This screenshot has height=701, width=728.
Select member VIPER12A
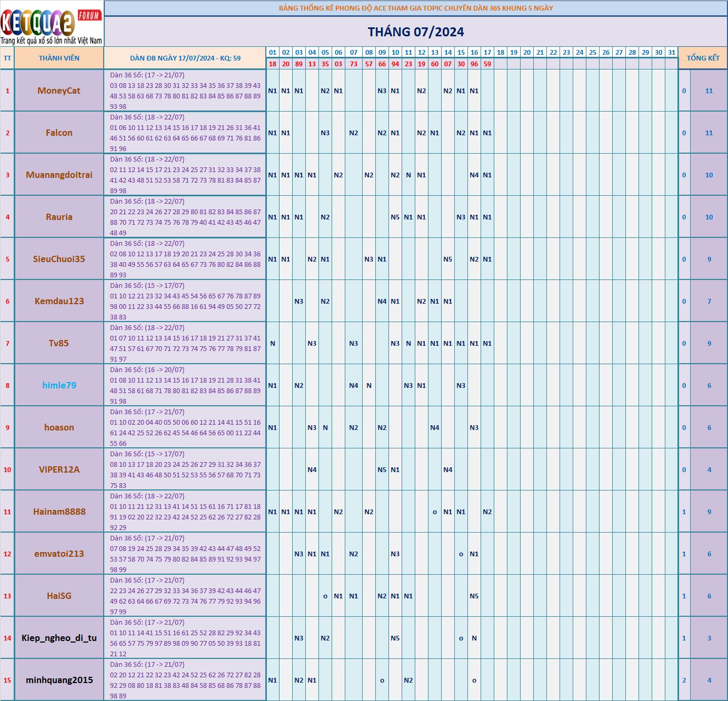(59, 469)
